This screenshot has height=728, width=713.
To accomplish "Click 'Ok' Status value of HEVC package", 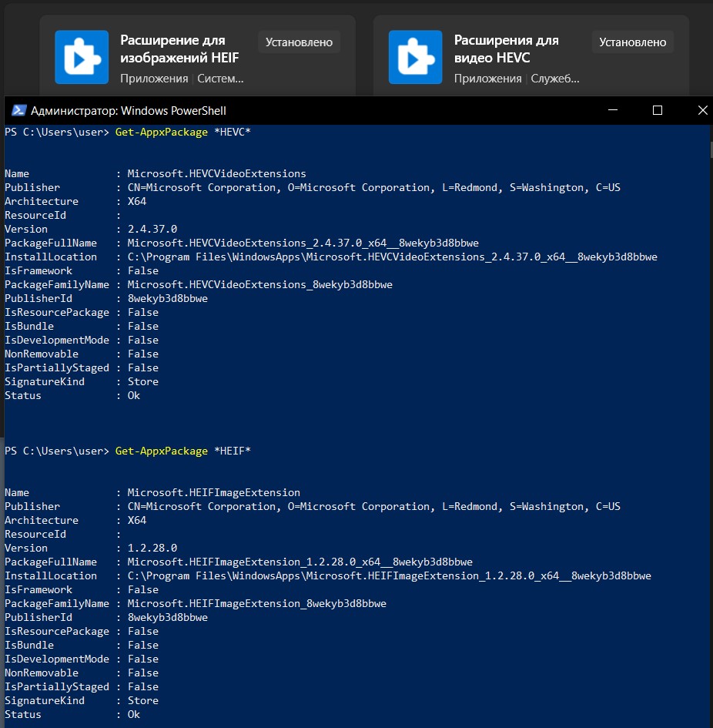I will [x=134, y=396].
